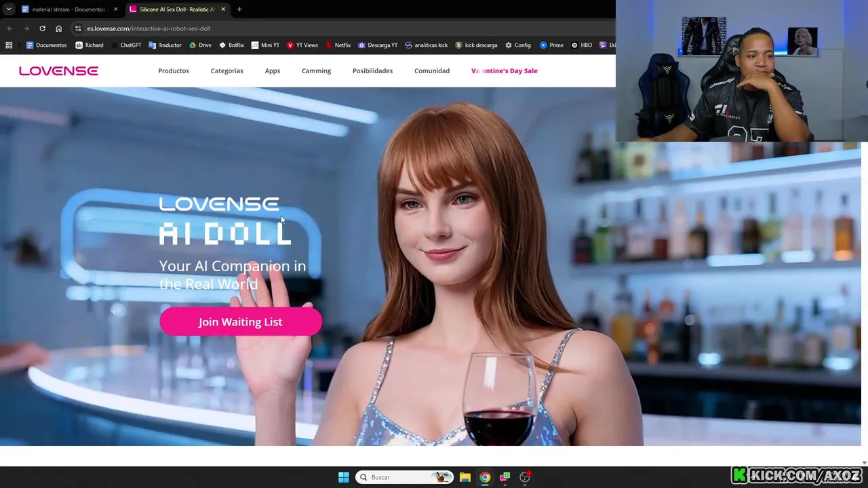The height and width of the screenshot is (488, 868).
Task: Open a new browser tab
Action: [239, 9]
